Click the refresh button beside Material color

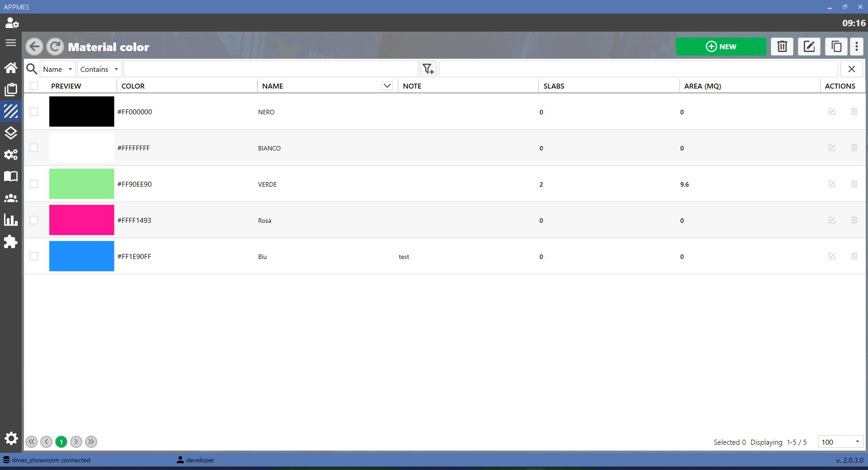tap(55, 47)
